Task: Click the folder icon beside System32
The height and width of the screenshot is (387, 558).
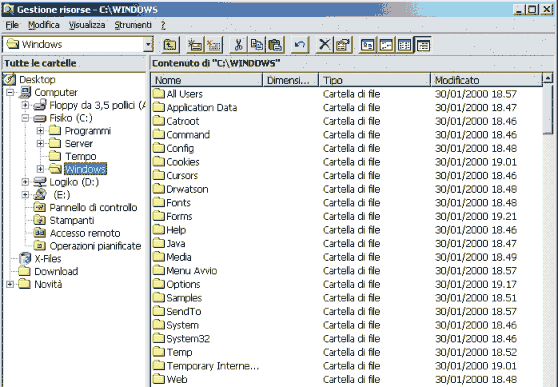Action: tap(159, 338)
